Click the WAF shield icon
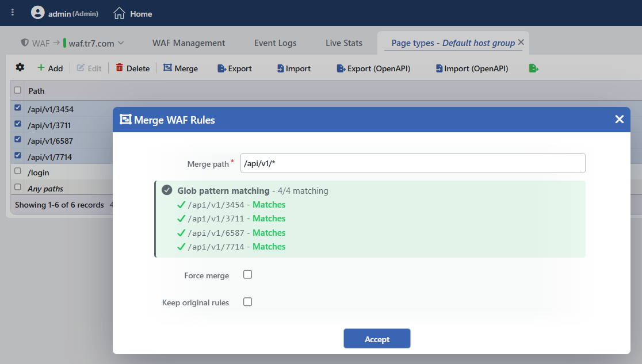 pos(25,42)
